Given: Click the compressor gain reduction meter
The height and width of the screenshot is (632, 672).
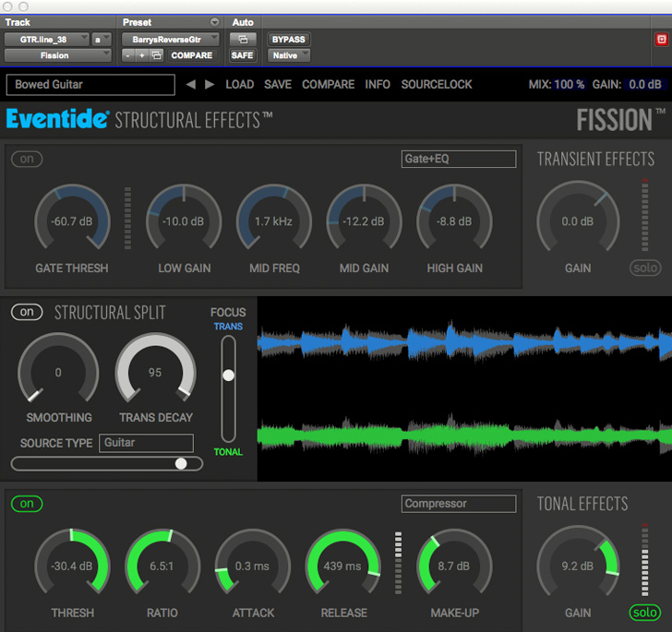Looking at the screenshot, I should [398, 563].
